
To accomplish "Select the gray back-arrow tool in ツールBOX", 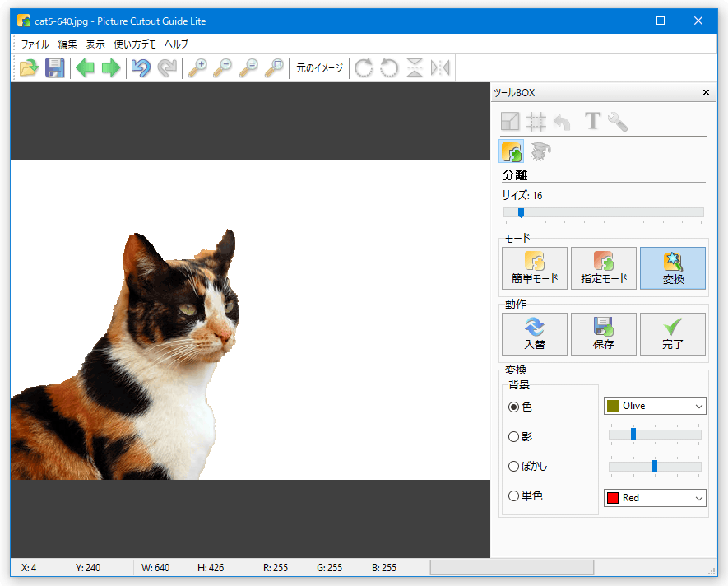I will tap(562, 122).
